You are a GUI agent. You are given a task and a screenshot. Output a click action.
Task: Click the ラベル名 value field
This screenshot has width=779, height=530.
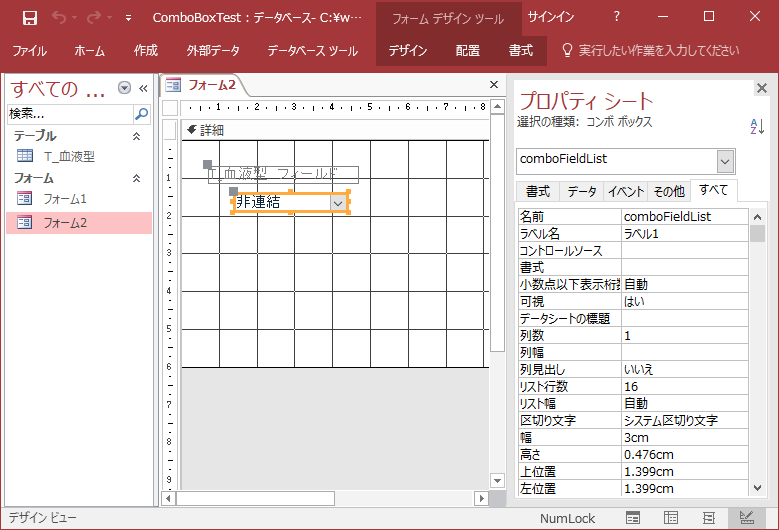click(685, 233)
